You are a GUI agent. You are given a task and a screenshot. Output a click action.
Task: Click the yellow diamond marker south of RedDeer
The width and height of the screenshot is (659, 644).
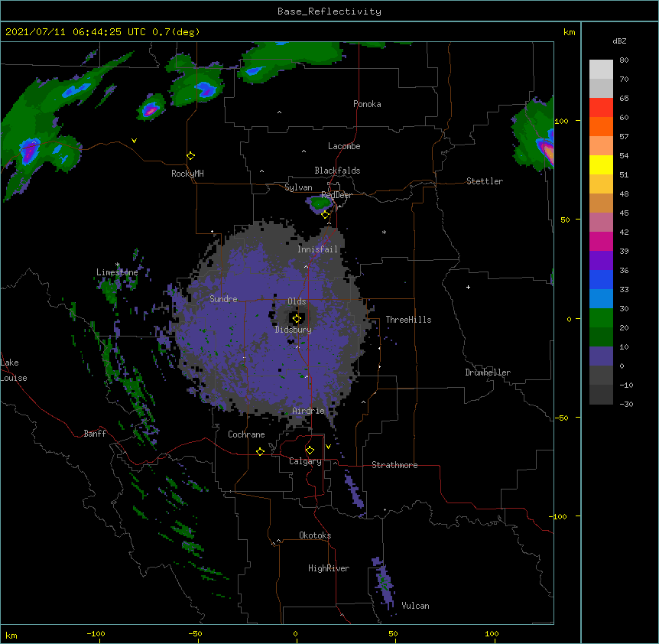point(326,215)
